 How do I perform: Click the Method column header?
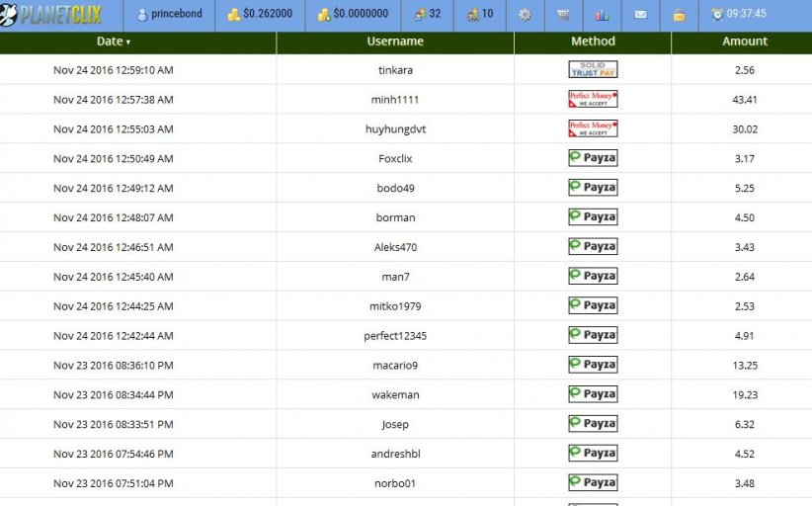coord(593,42)
